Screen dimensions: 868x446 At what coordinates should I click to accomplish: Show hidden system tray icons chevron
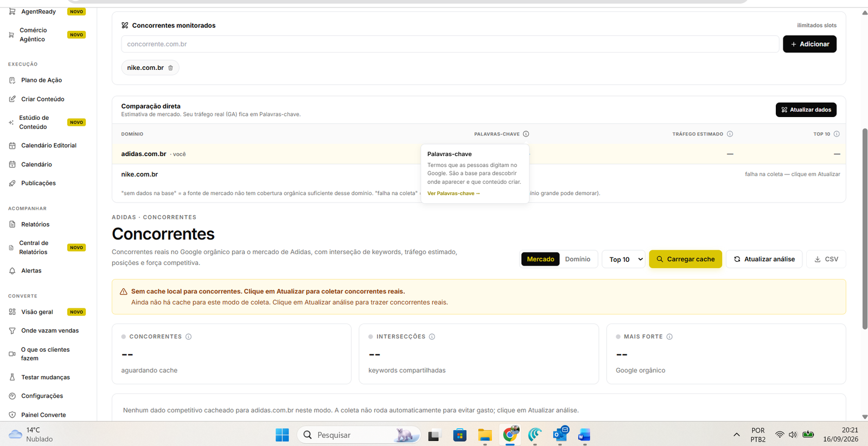tap(736, 435)
